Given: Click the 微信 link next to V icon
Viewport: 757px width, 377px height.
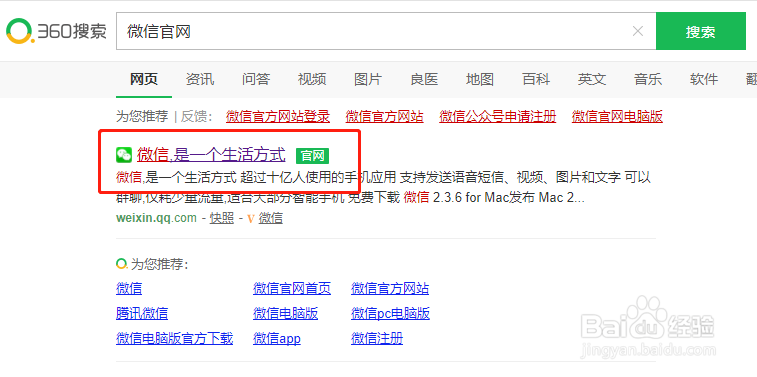Looking at the screenshot, I should (271, 218).
